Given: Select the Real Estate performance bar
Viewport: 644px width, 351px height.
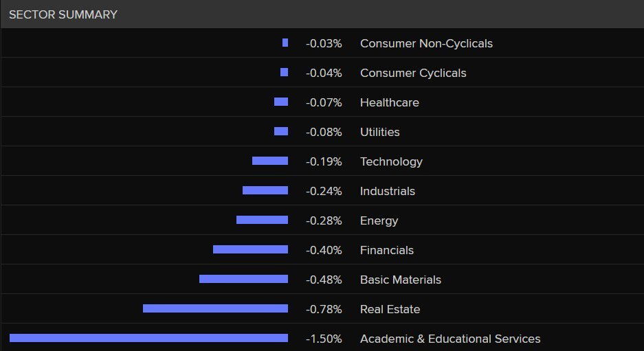Looking at the screenshot, I should click(215, 308).
